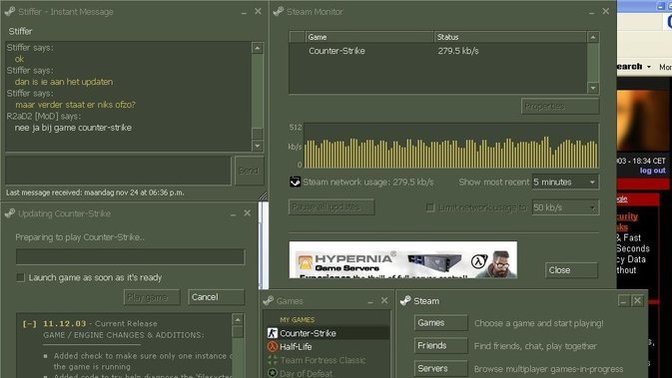Click the Counter-Strike game icon in My Games
Screen dimensions: 672x378
(272, 333)
